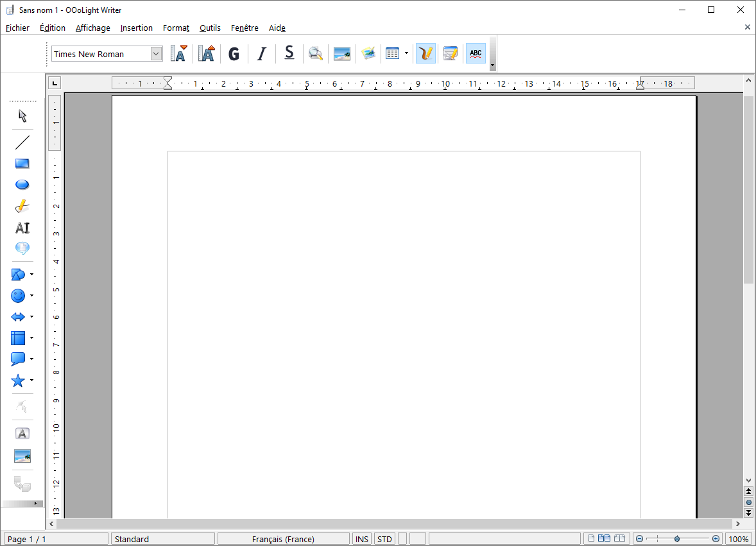Apply italic formatting
Image resolution: width=756 pixels, height=546 pixels.
coord(261,53)
